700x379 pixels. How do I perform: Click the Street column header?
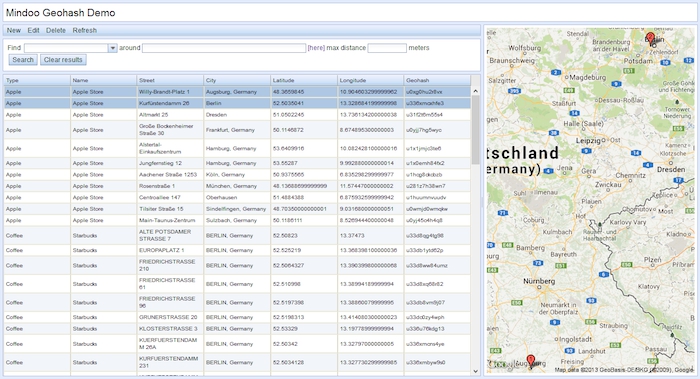[x=170, y=80]
